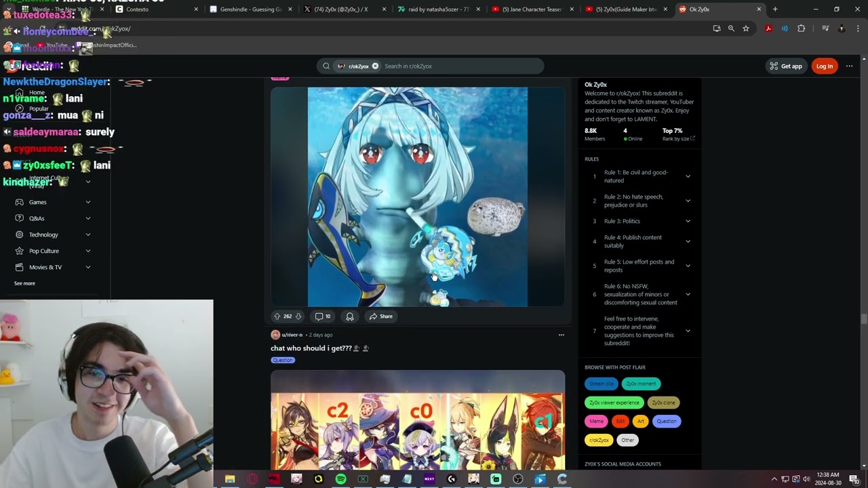Viewport: 868px width, 488px height.
Task: Remove r/okZyox filter from search
Action: [375, 66]
